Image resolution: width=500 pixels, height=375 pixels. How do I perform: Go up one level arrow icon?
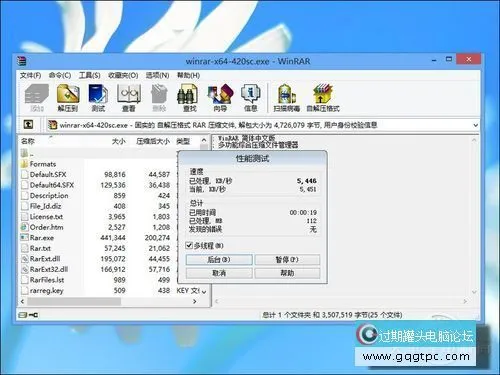tap(28, 125)
